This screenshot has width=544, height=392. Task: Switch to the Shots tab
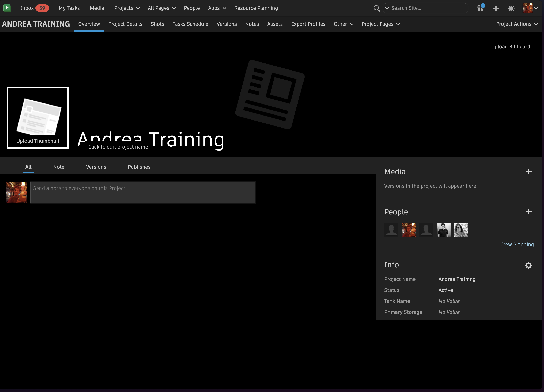tap(157, 24)
